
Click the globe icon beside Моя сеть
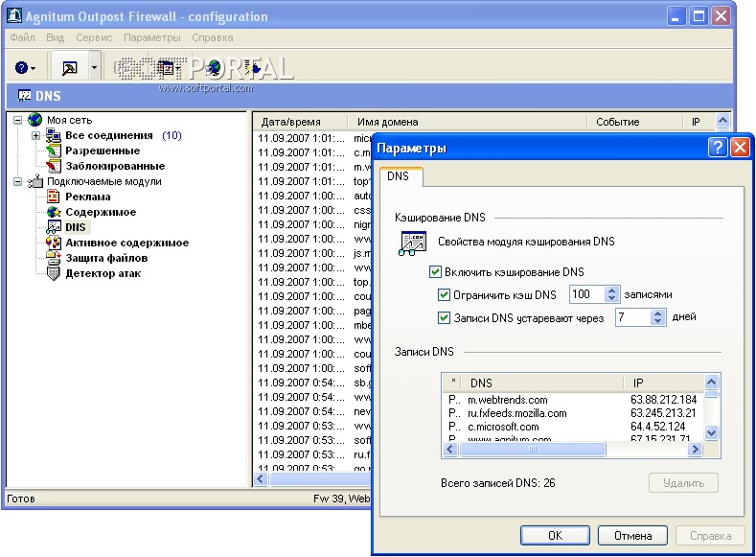click(34, 119)
